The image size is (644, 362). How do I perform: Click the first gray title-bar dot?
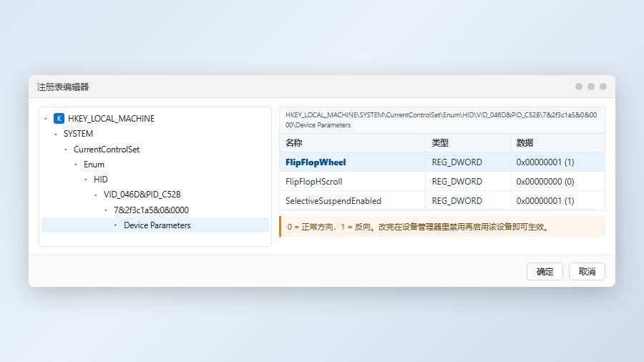[x=579, y=87]
